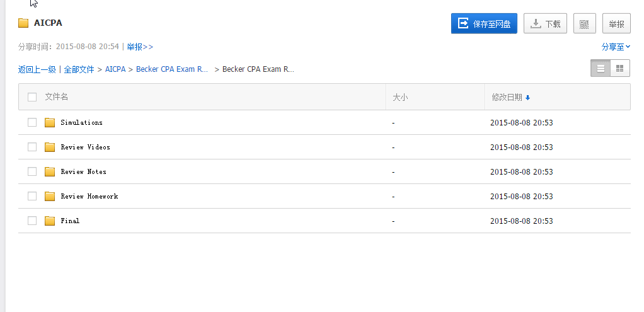Check the Simulations row checkbox
The height and width of the screenshot is (312, 644).
pos(32,122)
